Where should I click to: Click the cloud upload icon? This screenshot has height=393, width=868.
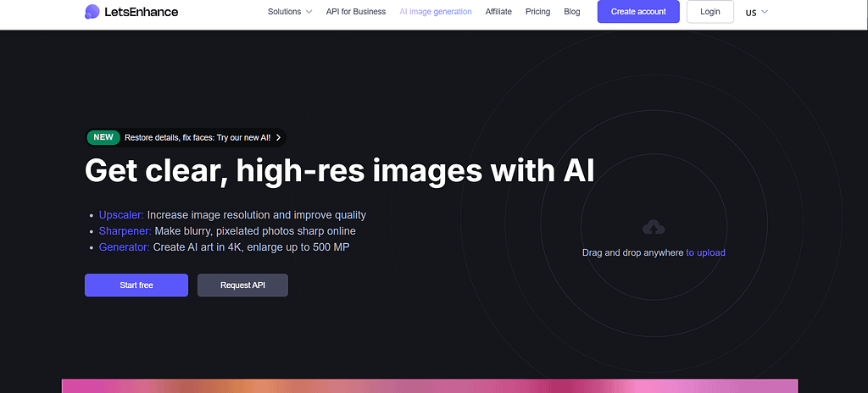(x=654, y=226)
